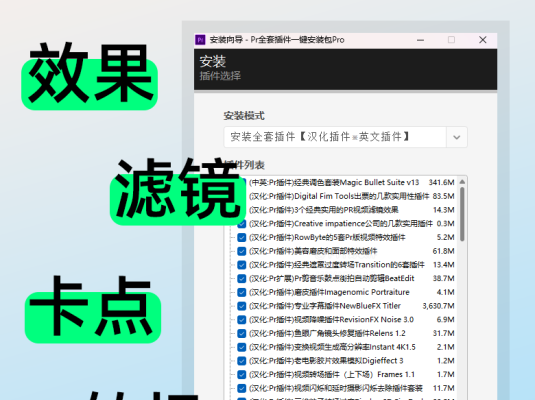Uncheck NewBlueFX Titler plugin checkbox
Screen dimensions: 535x400
pyautogui.click(x=242, y=306)
